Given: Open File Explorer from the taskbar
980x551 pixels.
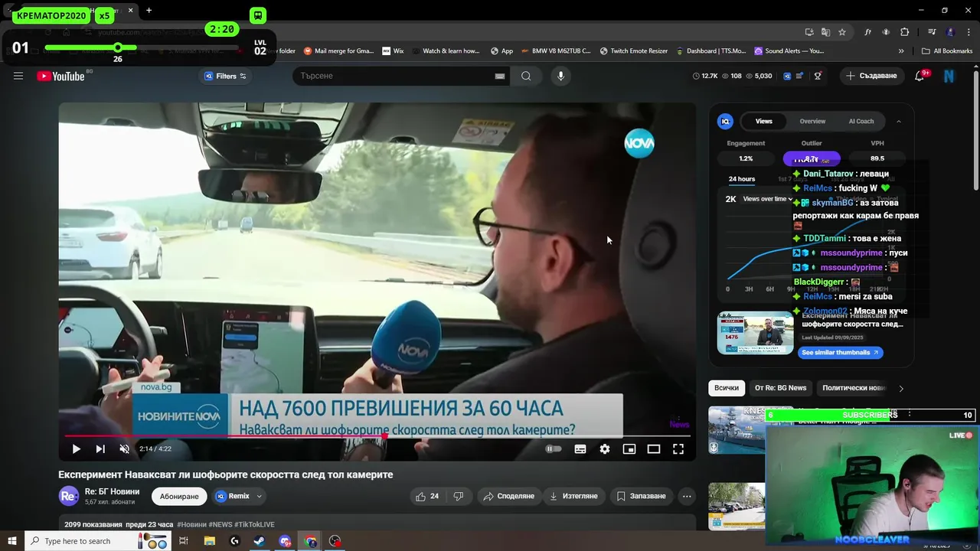Looking at the screenshot, I should (x=209, y=541).
